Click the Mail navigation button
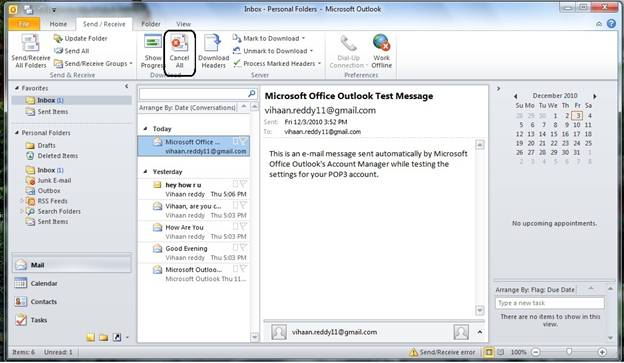 click(x=72, y=265)
